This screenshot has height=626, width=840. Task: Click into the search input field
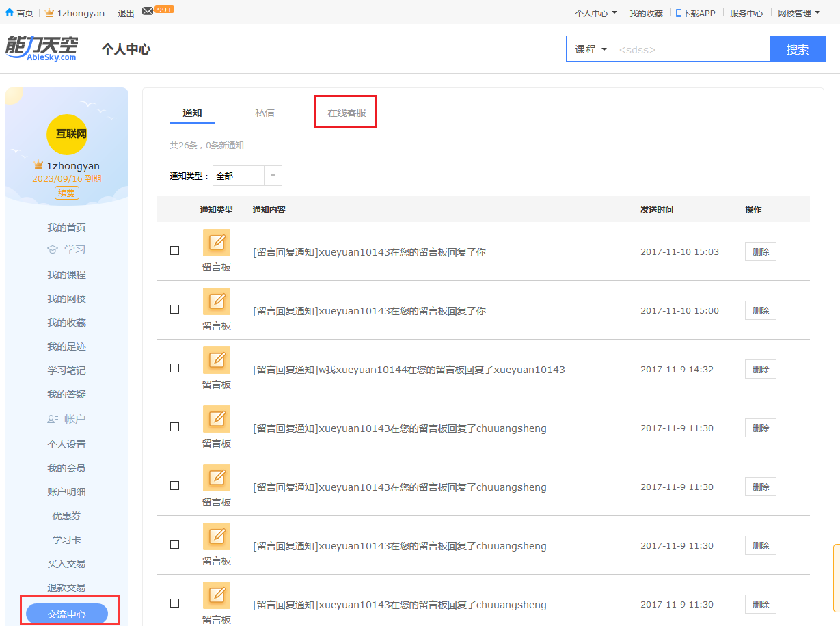690,49
